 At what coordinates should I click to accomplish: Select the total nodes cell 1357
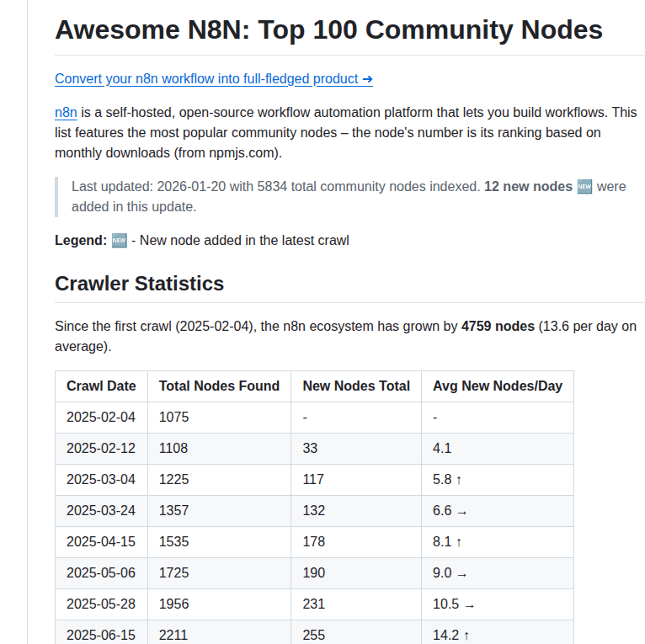tap(219, 511)
